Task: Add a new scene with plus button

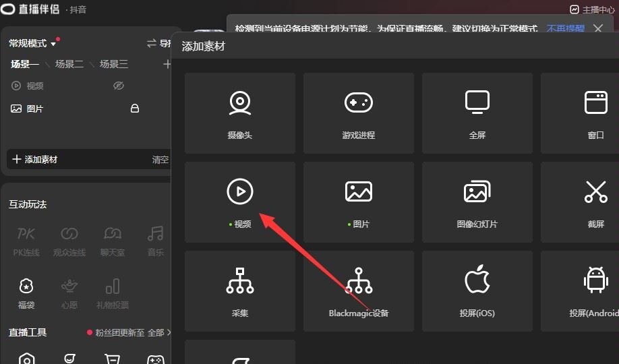Action: [167, 64]
